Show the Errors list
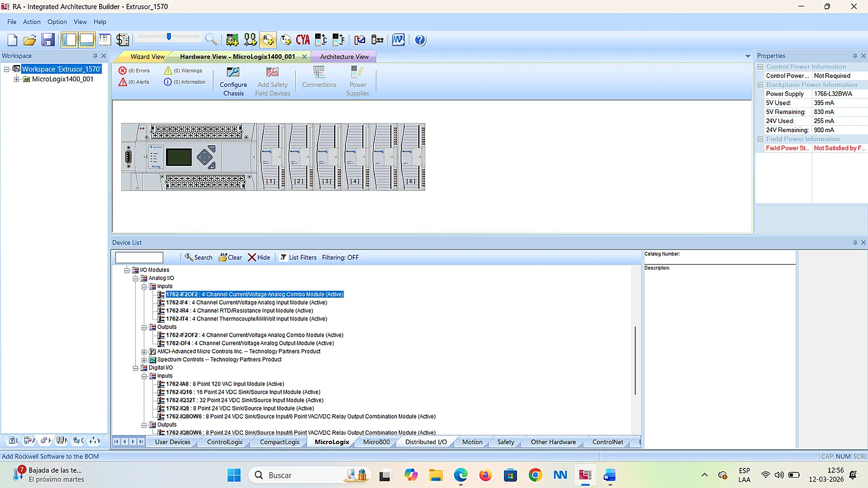868x488 pixels. (x=134, y=70)
